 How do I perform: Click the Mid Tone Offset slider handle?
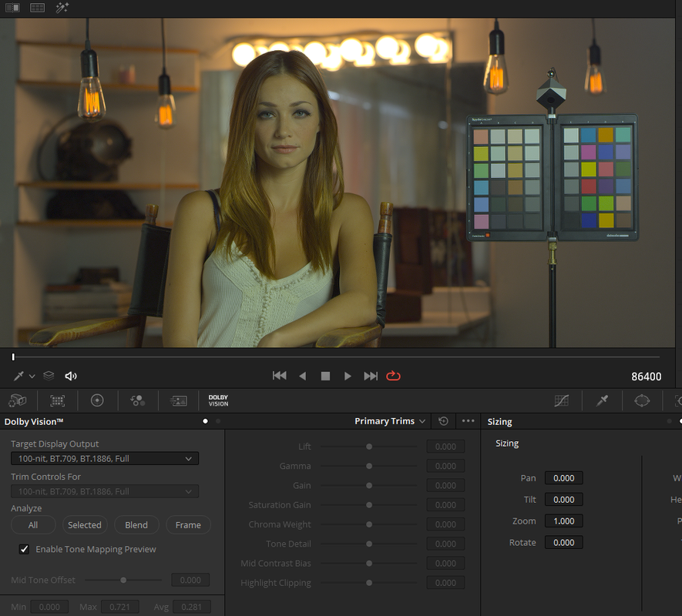pyautogui.click(x=123, y=581)
